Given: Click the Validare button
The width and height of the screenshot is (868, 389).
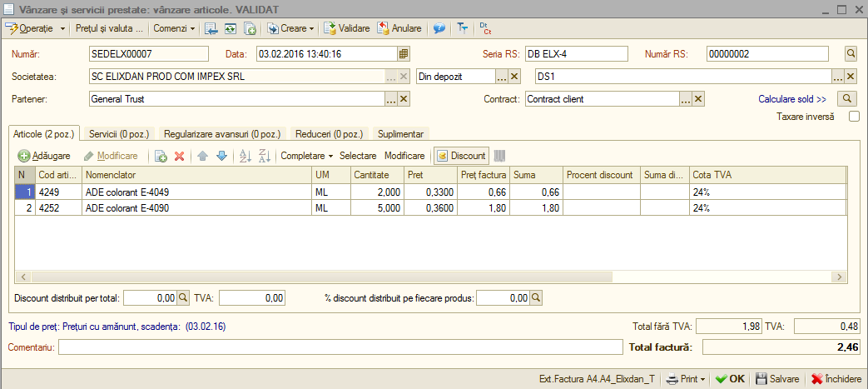Looking at the screenshot, I should pyautogui.click(x=346, y=27).
